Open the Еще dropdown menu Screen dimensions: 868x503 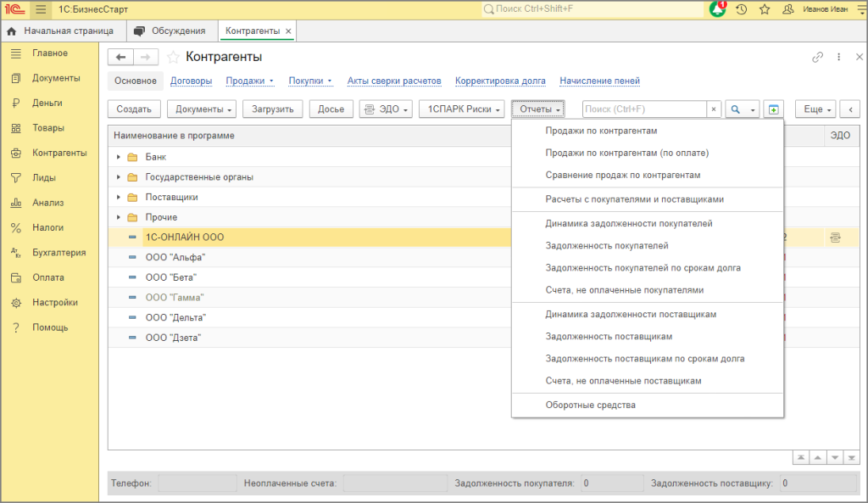pyautogui.click(x=815, y=109)
